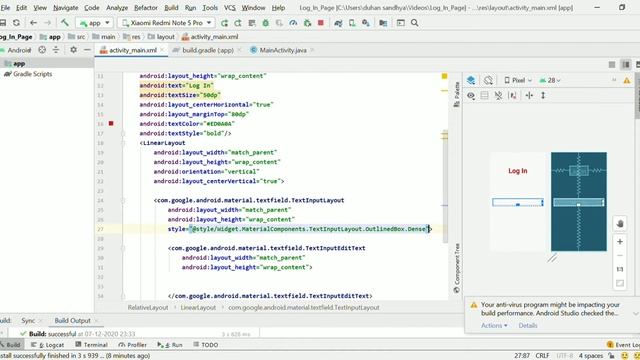This screenshot has height=360, width=640.
Task: Click the project panel locate-target icon
Action: (x=42, y=50)
